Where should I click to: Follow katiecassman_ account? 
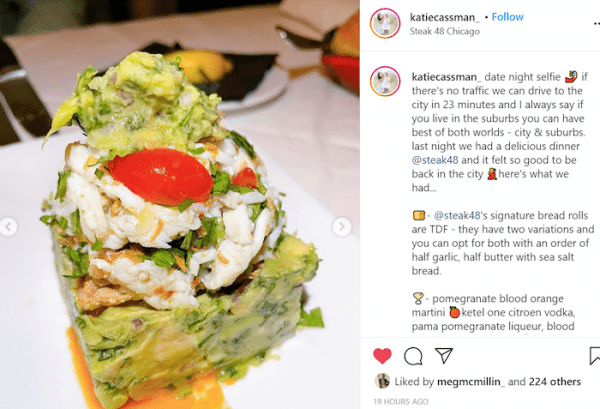coord(507,17)
